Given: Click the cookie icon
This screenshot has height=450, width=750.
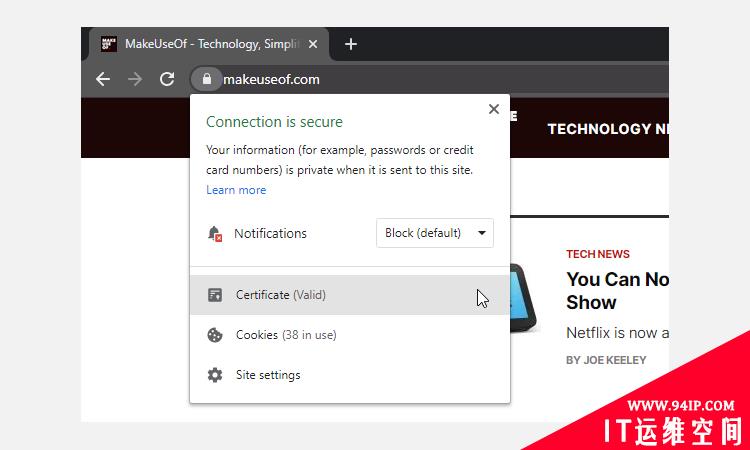Looking at the screenshot, I should click(x=215, y=335).
